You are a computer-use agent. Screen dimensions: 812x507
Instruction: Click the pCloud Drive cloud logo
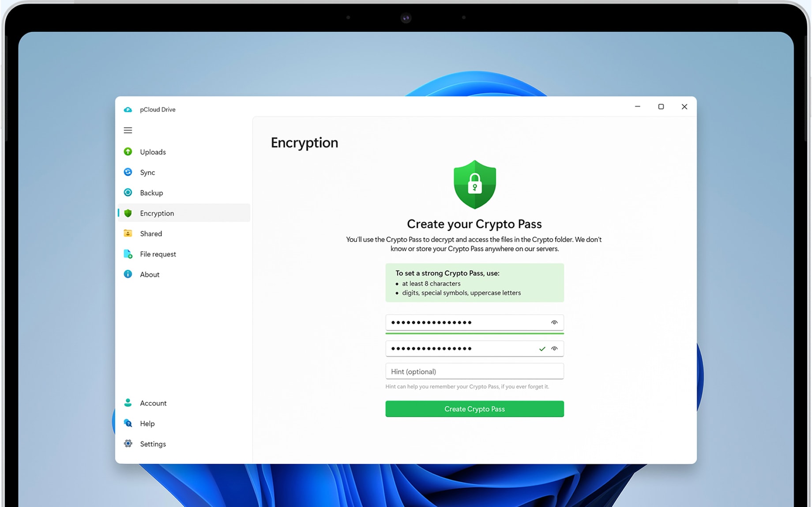128,109
